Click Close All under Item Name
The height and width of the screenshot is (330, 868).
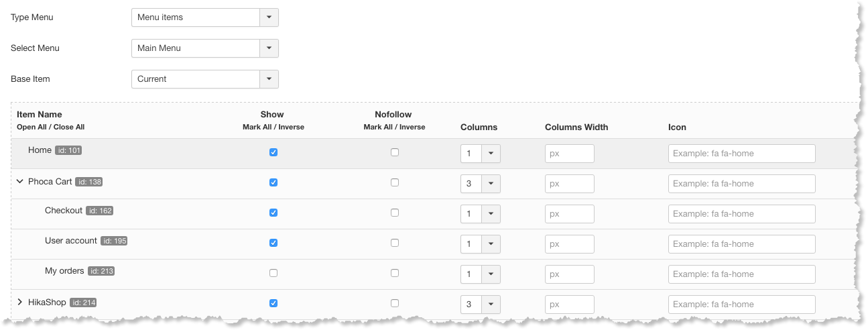(69, 127)
